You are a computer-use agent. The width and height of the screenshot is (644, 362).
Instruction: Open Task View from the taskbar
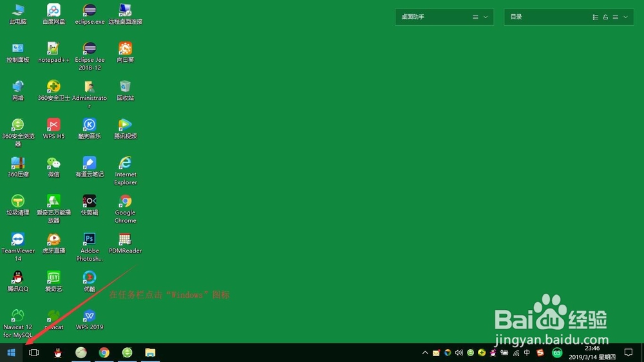pyautogui.click(x=33, y=352)
